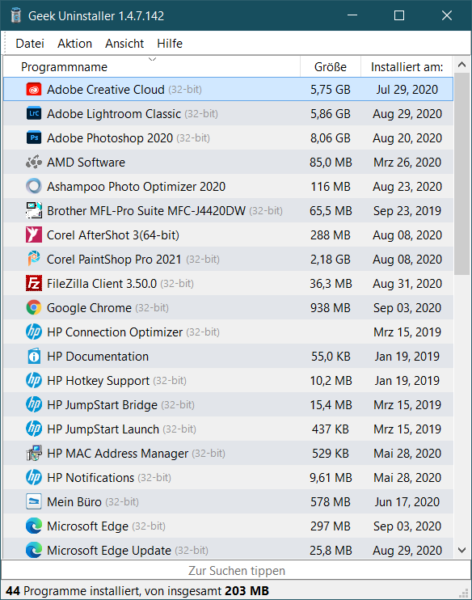Click the Zur Suchen tippen search field
This screenshot has width=472, height=600.
pyautogui.click(x=236, y=571)
